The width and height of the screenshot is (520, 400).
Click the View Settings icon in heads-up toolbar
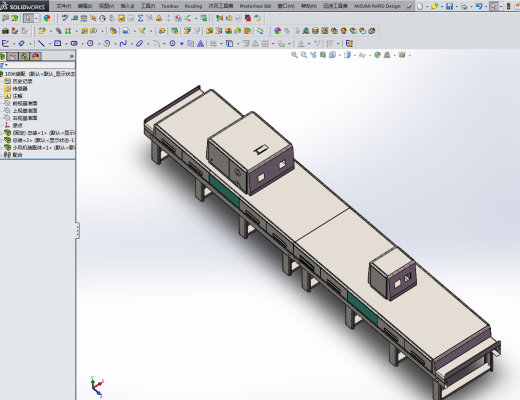coord(402,55)
